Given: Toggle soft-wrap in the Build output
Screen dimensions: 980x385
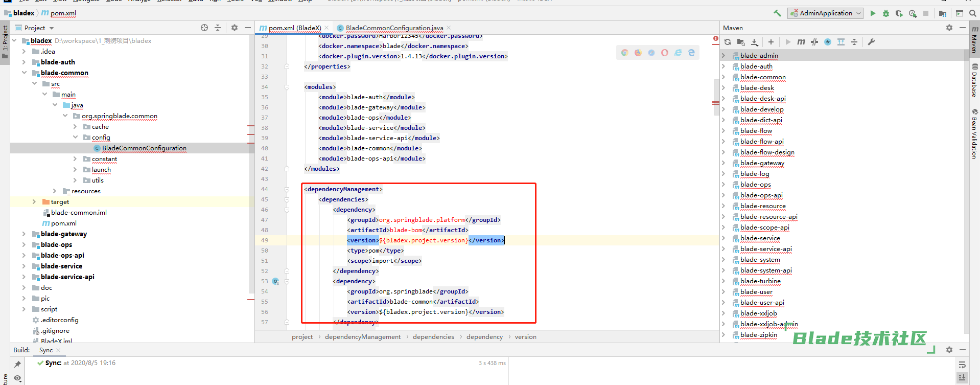Looking at the screenshot, I should pos(962,365).
